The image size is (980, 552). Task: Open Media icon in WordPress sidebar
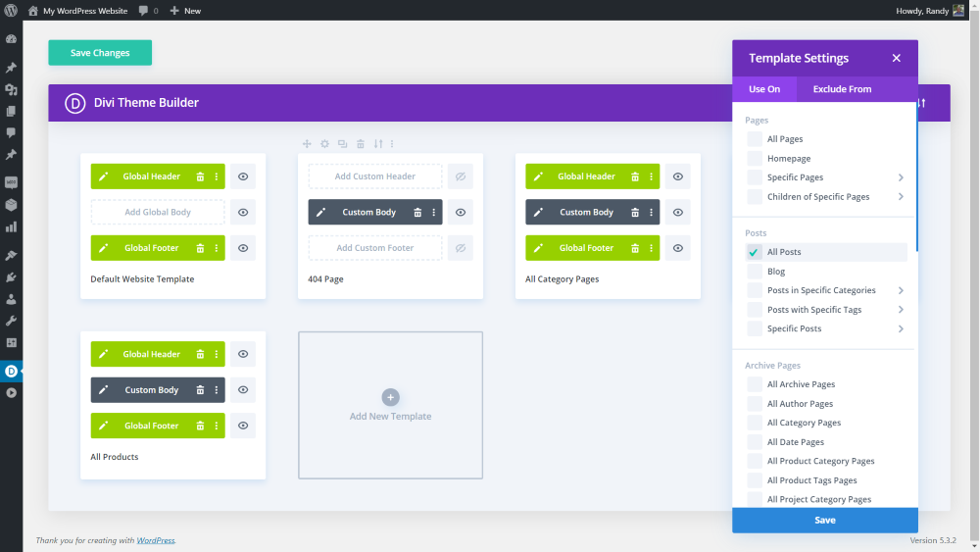[11, 89]
